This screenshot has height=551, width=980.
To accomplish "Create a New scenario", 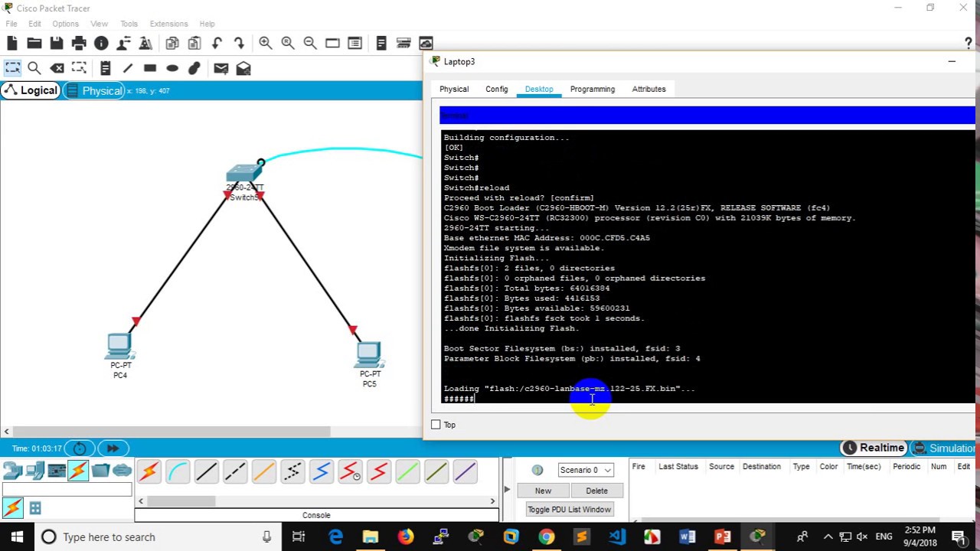I will tap(543, 491).
